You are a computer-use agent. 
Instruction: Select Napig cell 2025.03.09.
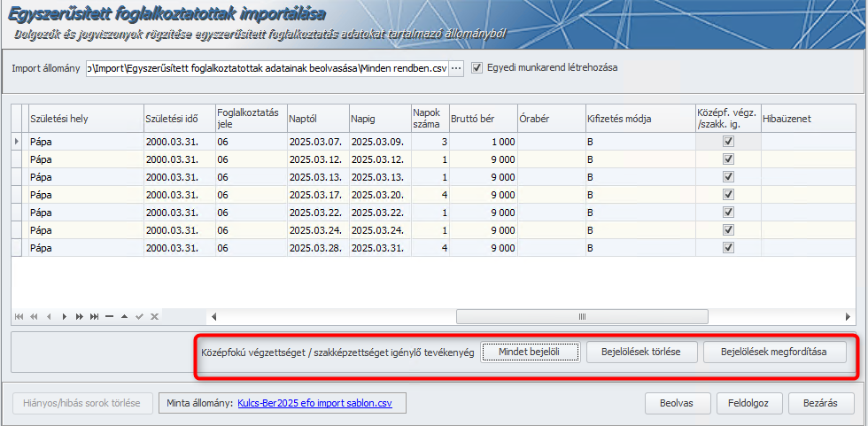coord(380,142)
